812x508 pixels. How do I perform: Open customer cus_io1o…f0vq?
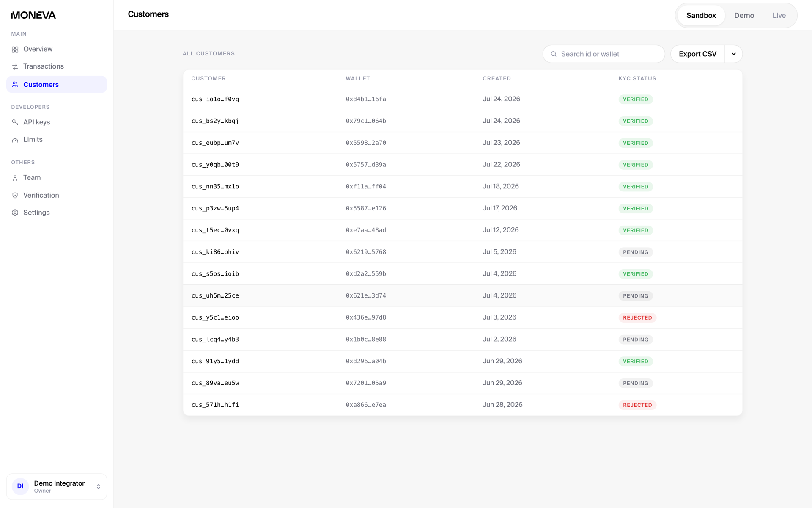463,99
